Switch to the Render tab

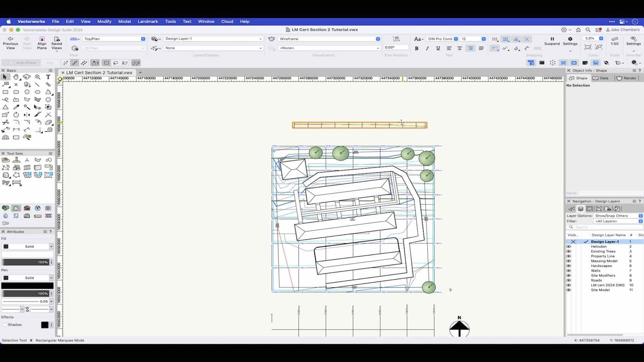626,78
